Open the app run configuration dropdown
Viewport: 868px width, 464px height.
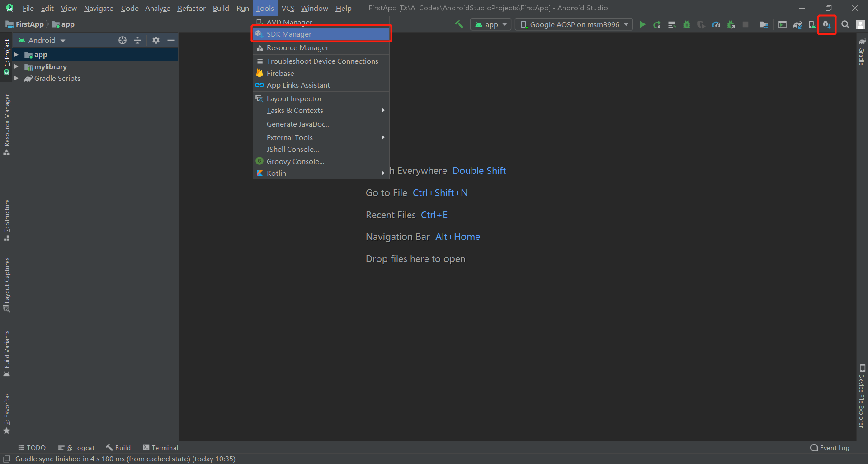click(x=491, y=24)
